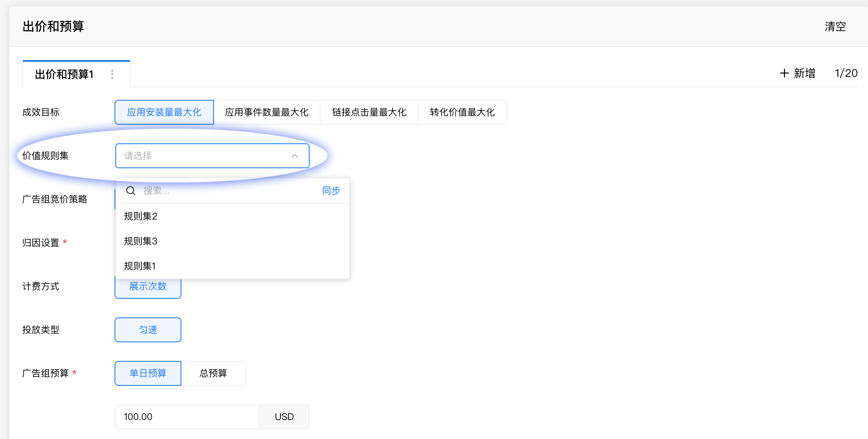Switch to the 出价和预算1 tab
868x439 pixels.
[64, 74]
